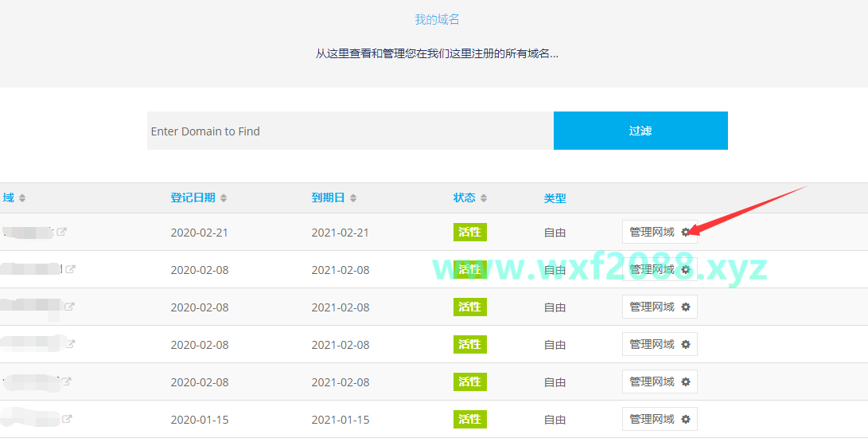868x446 pixels.
Task: Open external link icon in second domain row
Action: (x=70, y=269)
